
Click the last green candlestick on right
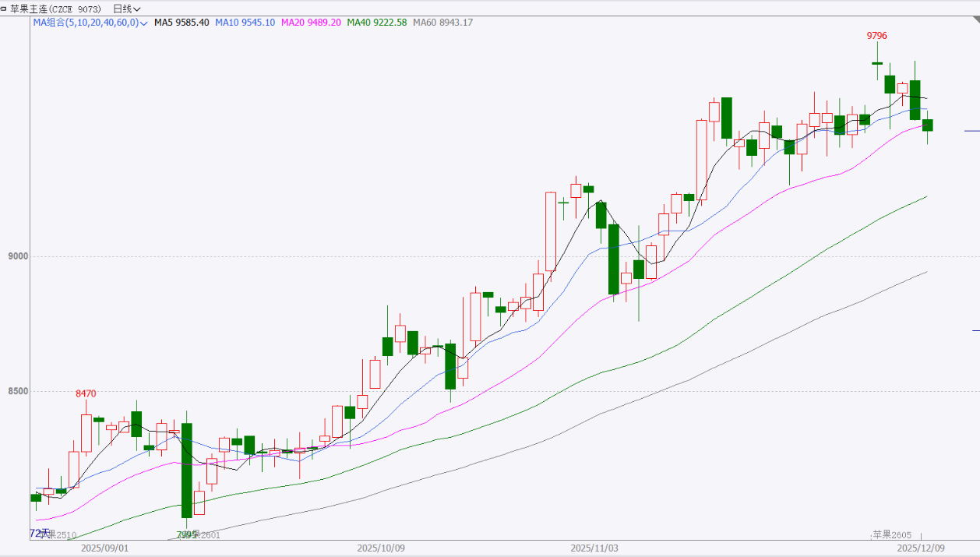click(x=927, y=125)
